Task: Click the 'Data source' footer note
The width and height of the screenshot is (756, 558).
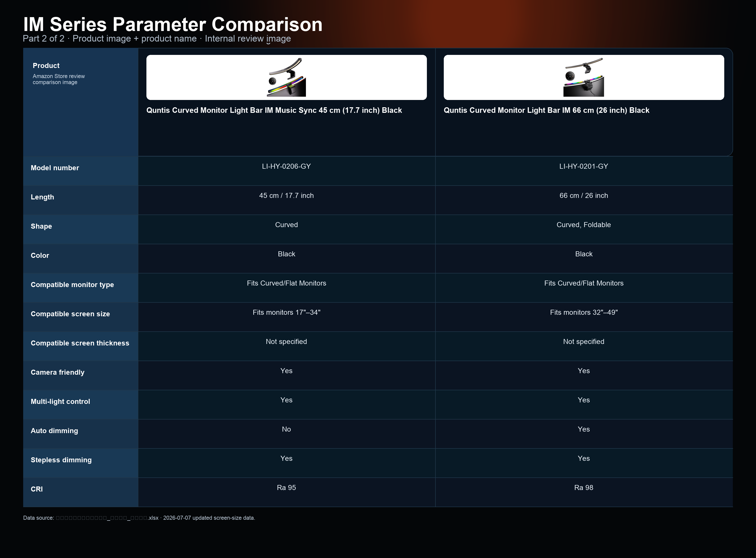Action: 139,518
